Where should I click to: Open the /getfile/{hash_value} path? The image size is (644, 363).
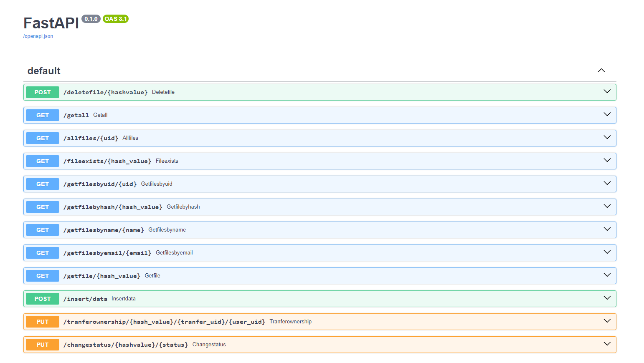point(102,276)
